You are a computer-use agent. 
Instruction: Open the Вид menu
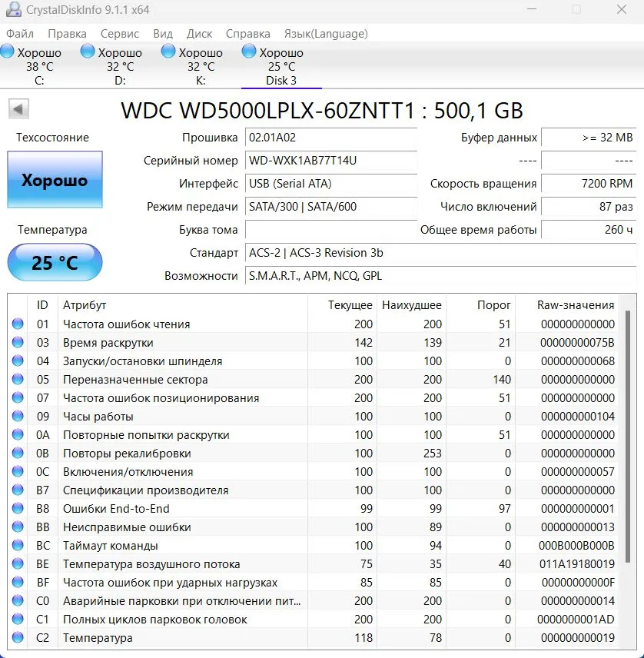163,34
